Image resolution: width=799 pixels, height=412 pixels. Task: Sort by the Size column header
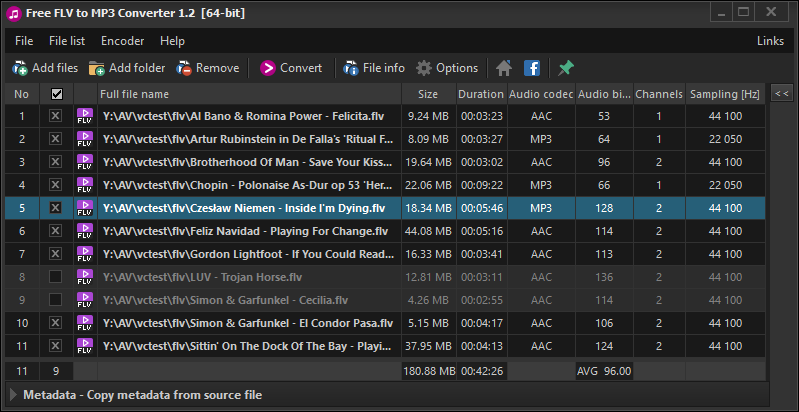pyautogui.click(x=429, y=94)
